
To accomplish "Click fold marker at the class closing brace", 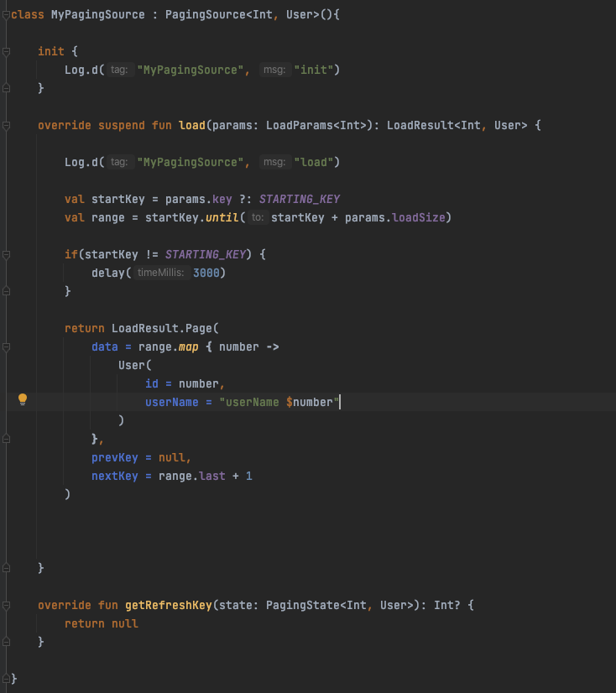I will point(6,679).
